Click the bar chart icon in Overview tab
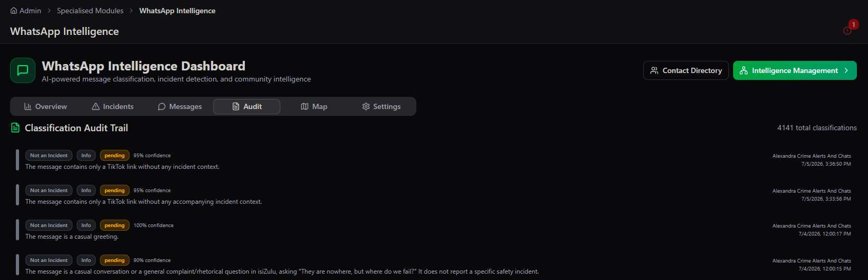Image resolution: width=868 pixels, height=280 pixels. point(28,106)
